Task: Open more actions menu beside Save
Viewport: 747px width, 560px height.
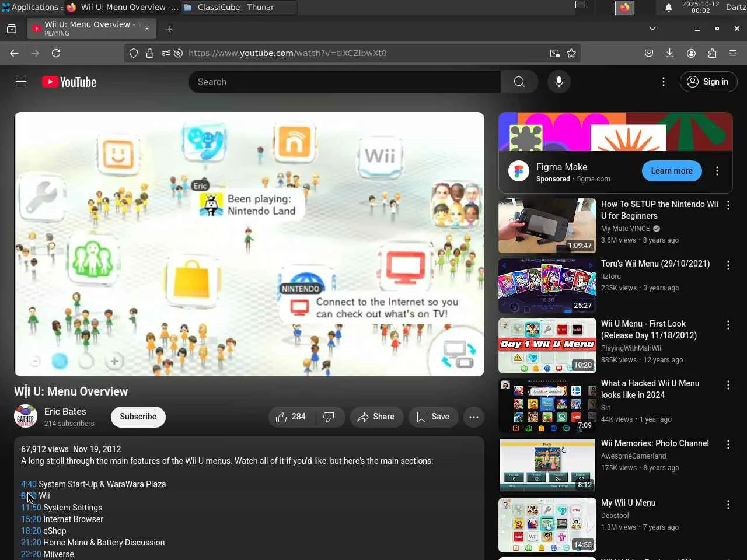Action: coord(474,416)
